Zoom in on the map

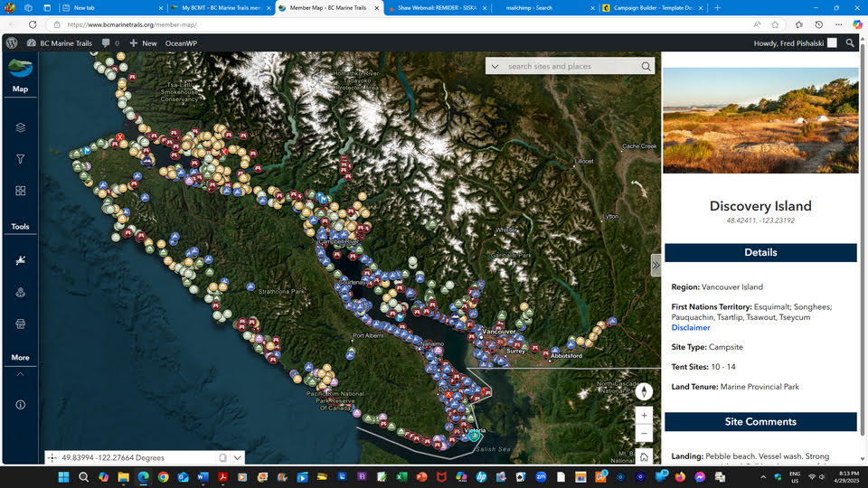coord(644,415)
